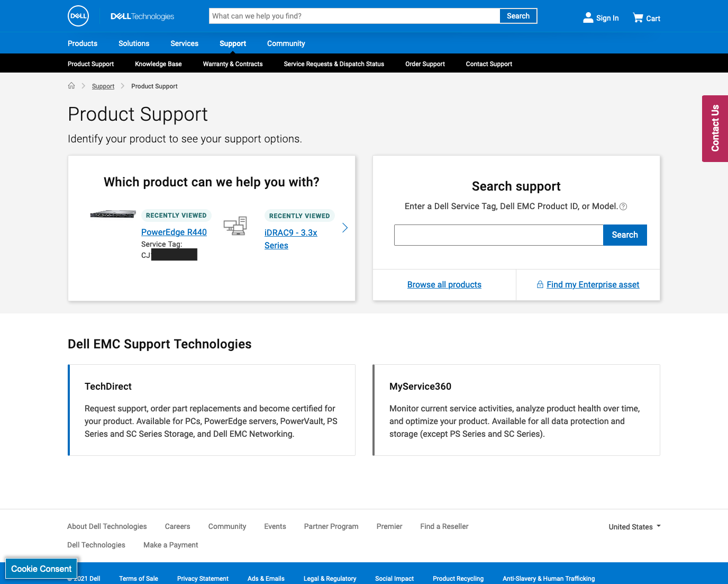728x584 pixels.
Task: Open the iDRAC9 - 3.3x Series link
Action: tap(291, 239)
